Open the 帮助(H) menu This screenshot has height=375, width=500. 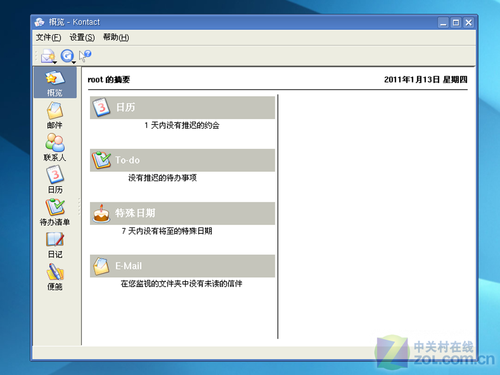[x=116, y=37]
